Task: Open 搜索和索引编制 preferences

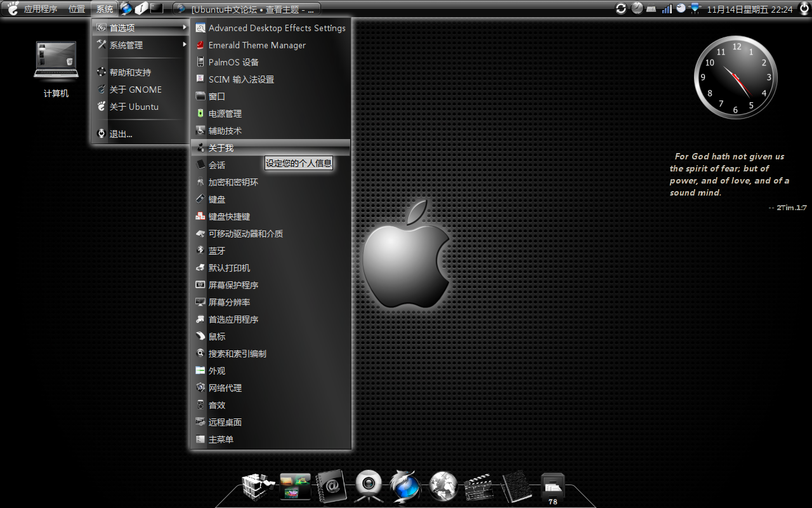Action: click(271, 354)
